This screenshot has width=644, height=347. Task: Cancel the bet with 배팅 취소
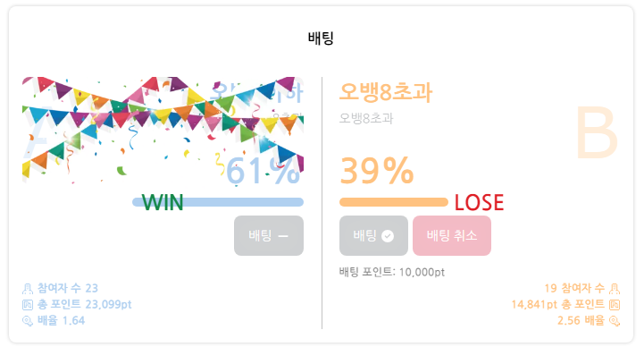(452, 235)
